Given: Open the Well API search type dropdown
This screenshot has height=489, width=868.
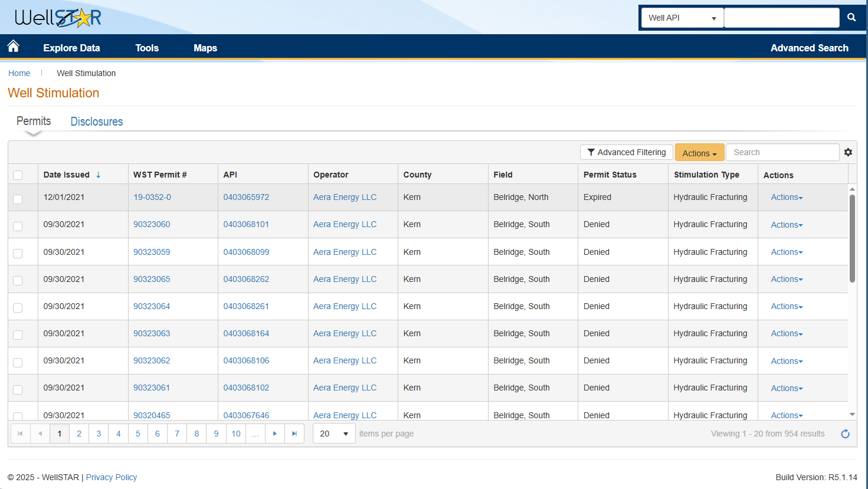Looking at the screenshot, I should (682, 18).
